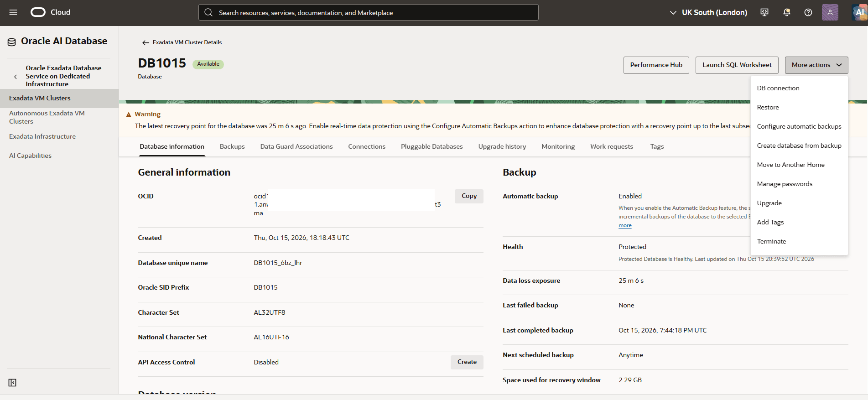Choose Create database from backup
This screenshot has width=868, height=400.
click(799, 145)
